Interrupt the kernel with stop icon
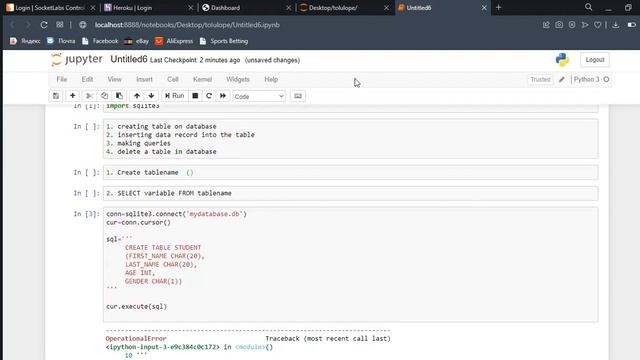Screen dimensions: 640x360 (x=195, y=96)
